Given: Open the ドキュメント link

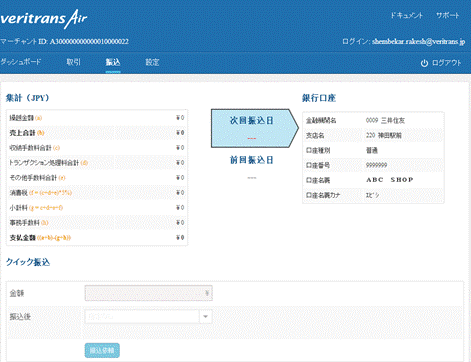Looking at the screenshot, I should [x=406, y=15].
